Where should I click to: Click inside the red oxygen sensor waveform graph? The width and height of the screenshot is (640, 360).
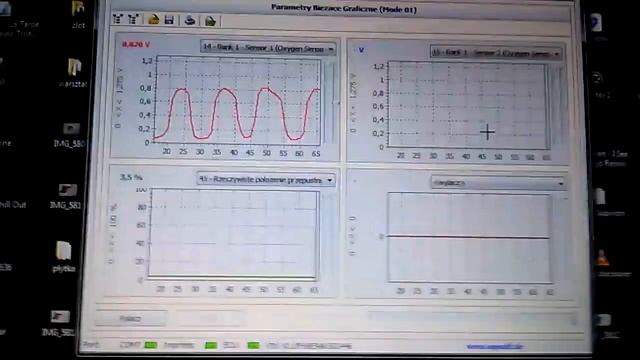[237, 100]
